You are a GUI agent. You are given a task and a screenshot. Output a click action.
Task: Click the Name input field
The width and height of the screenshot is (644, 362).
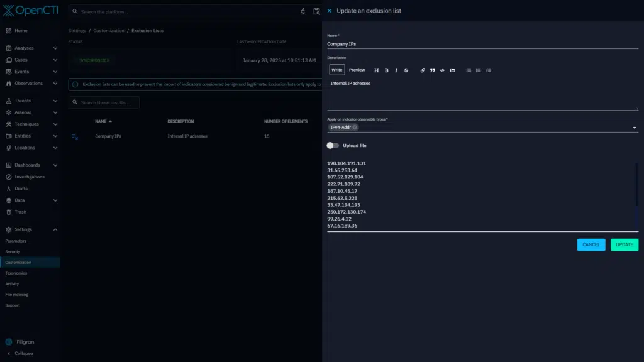(482, 45)
